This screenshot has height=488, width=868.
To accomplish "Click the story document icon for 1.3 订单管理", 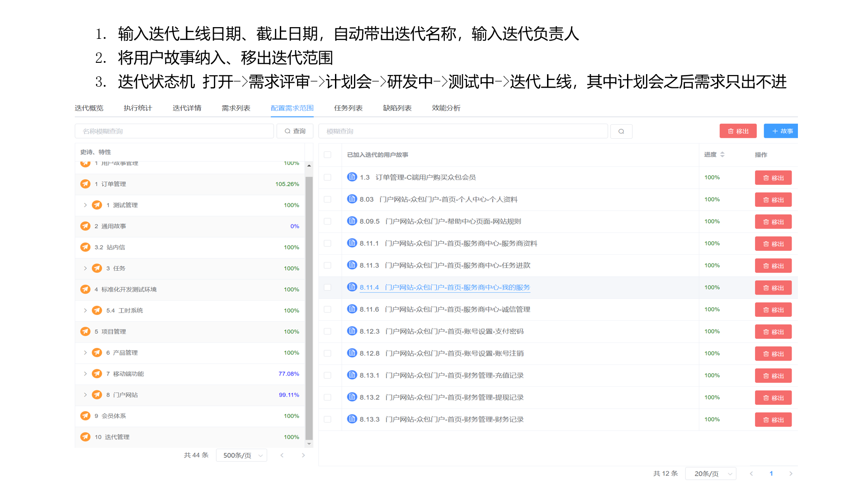I will click(352, 177).
